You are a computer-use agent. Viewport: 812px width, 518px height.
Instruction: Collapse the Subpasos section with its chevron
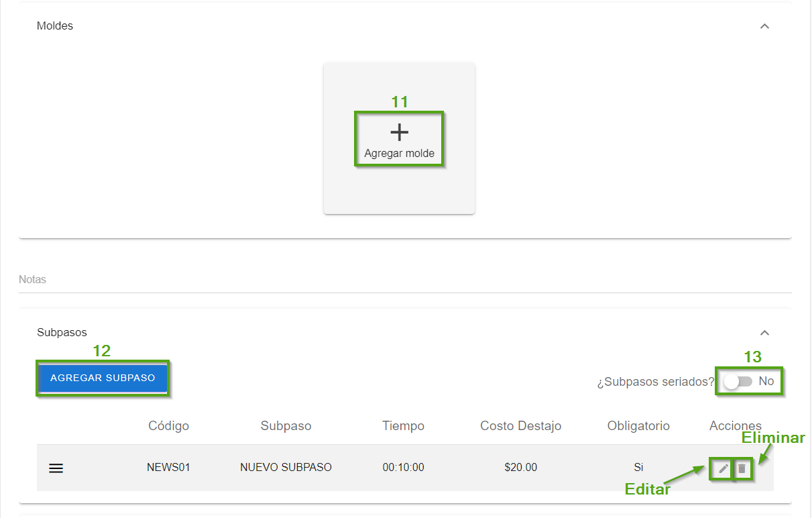[x=764, y=333]
